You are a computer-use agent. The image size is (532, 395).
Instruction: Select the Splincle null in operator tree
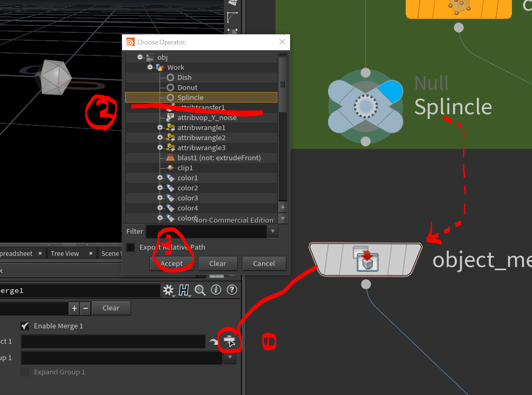pos(201,97)
